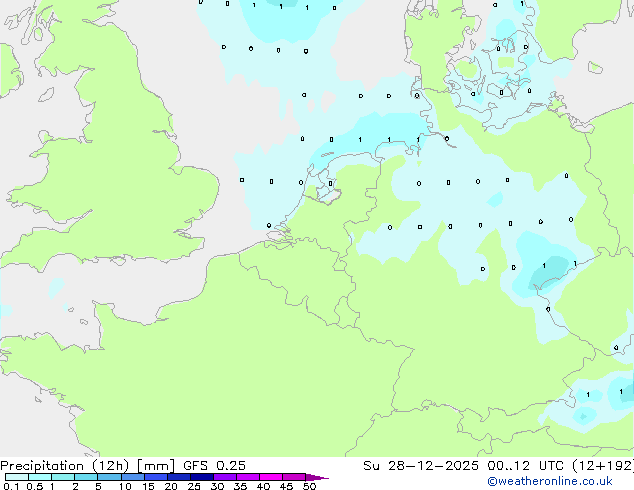Click the '0.1' legend scale label
Image resolution: width=634 pixels, height=490 pixels.
click(11, 486)
